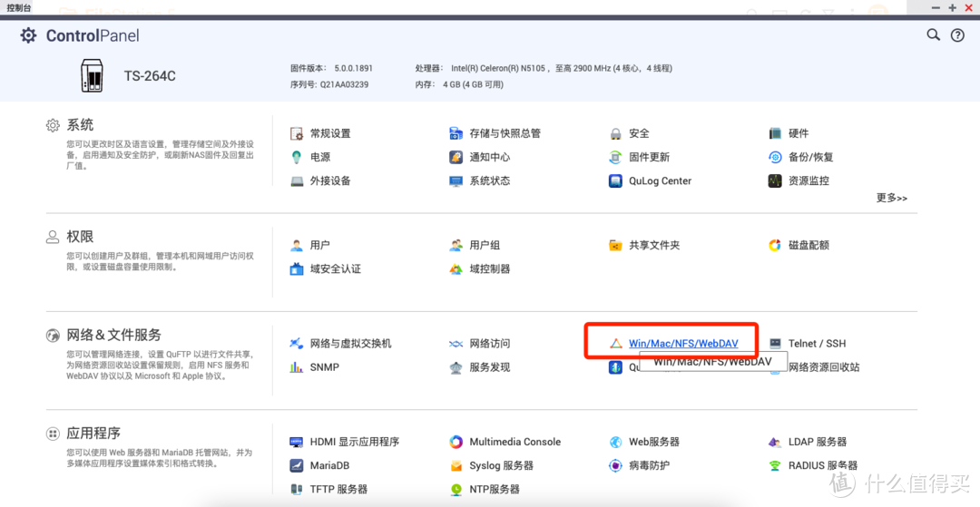This screenshot has height=507, width=980.
Task: Open help question mark icon
Action: coord(957,35)
